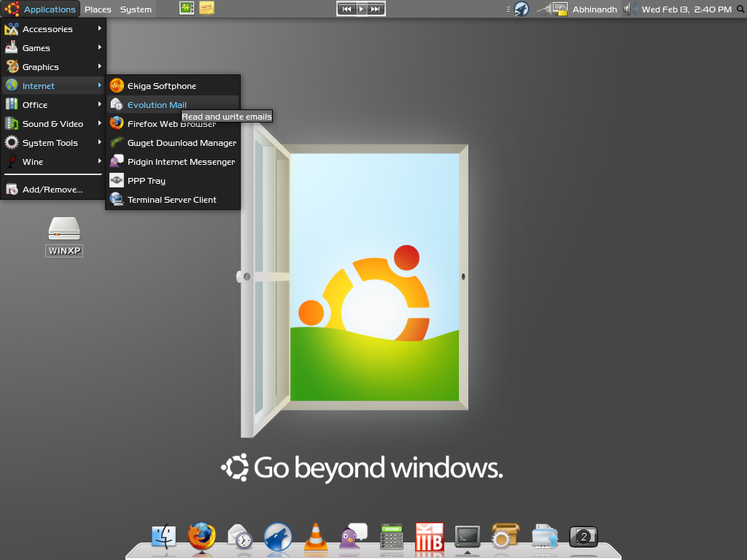Open the terminal from the dock

tap(468, 537)
